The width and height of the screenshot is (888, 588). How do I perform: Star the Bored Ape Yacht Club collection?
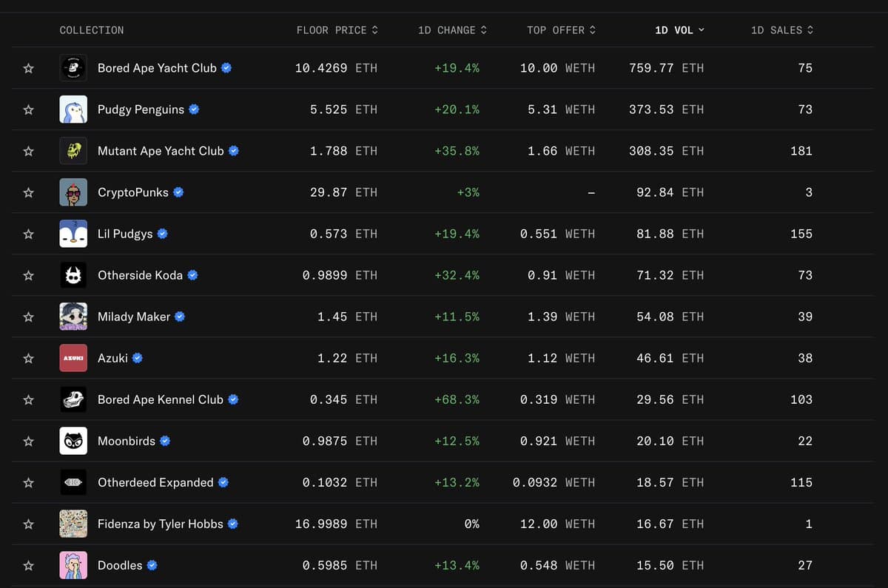(x=28, y=68)
